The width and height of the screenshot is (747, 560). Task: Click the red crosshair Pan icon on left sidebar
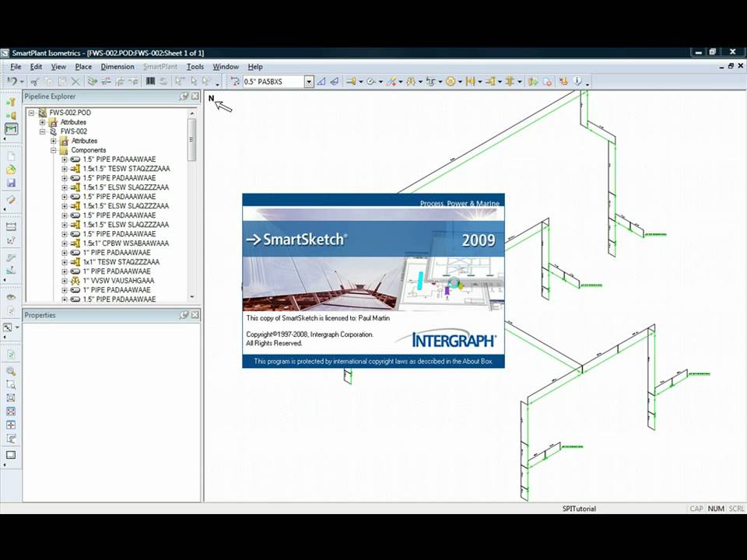tap(11, 425)
